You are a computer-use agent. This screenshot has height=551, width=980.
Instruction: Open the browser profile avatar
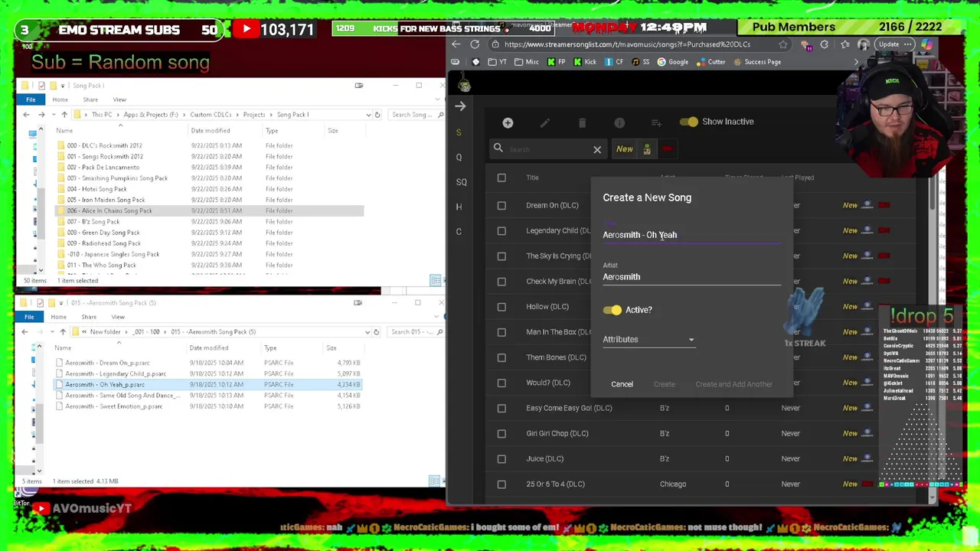pyautogui.click(x=864, y=44)
